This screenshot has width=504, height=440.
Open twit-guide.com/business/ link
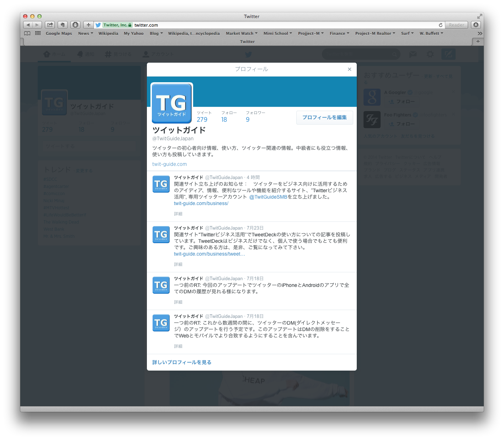[x=201, y=203]
